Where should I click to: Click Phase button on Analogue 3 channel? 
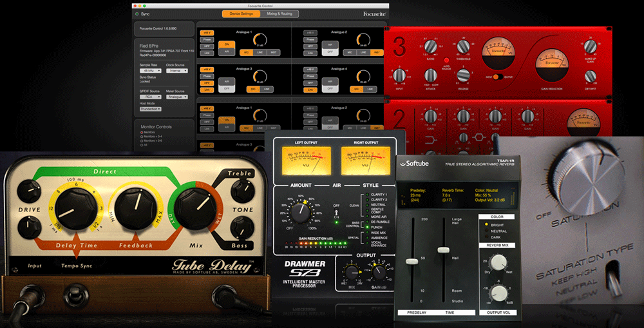[207, 77]
